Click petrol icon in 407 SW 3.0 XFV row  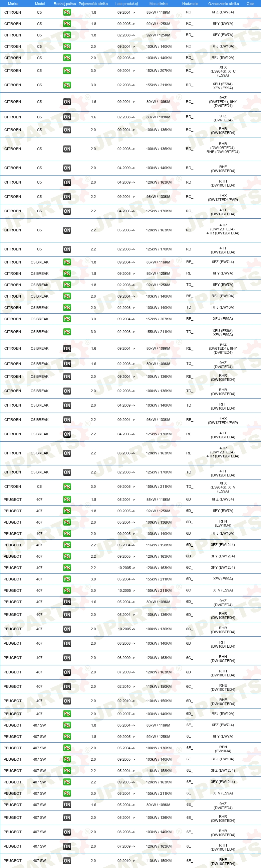pos(67,793)
